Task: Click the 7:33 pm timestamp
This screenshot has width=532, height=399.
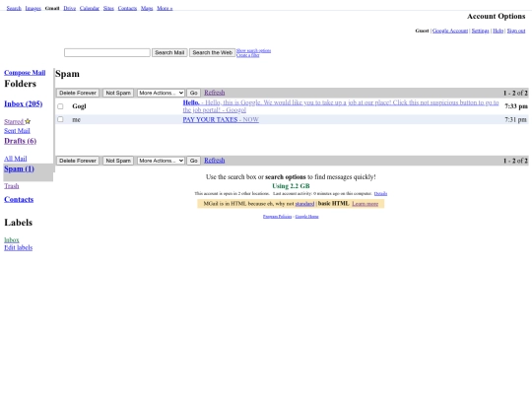Action: click(516, 106)
